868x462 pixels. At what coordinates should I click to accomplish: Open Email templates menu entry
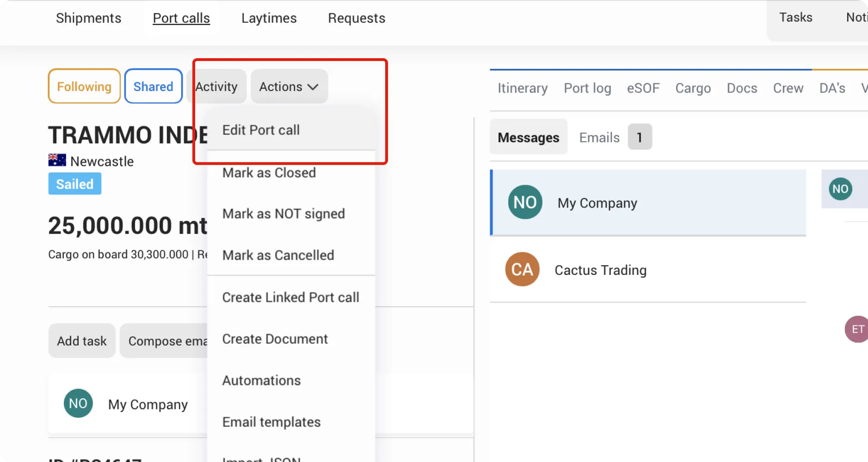coord(291,422)
